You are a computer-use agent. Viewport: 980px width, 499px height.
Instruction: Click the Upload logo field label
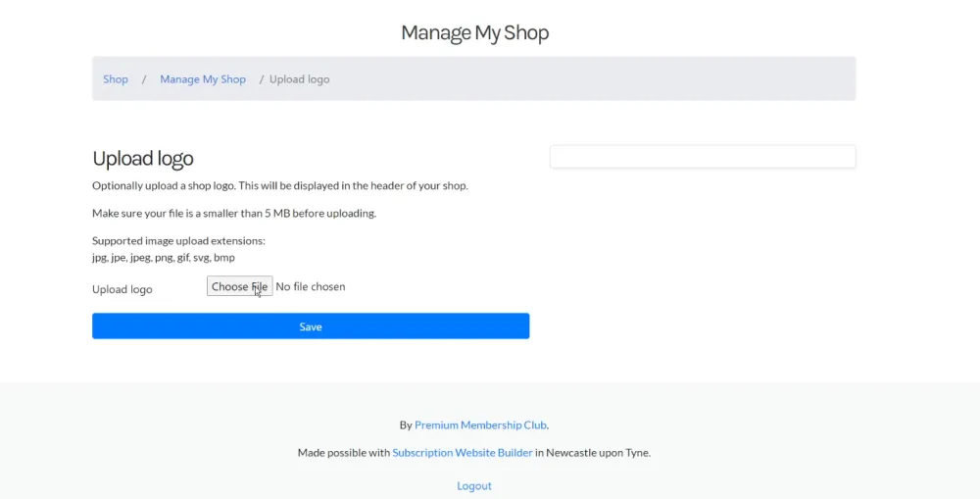[122, 289]
